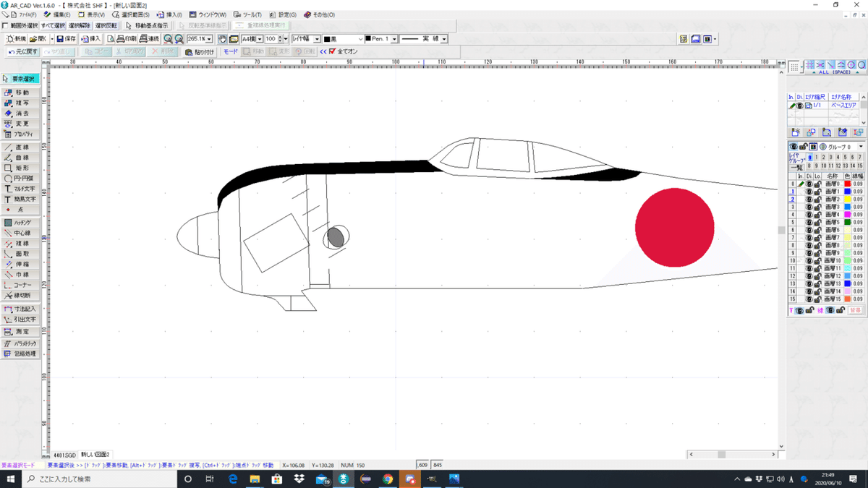Pick the 消去 (erase) tool
The width and height of the screenshot is (868, 488).
coord(21,114)
